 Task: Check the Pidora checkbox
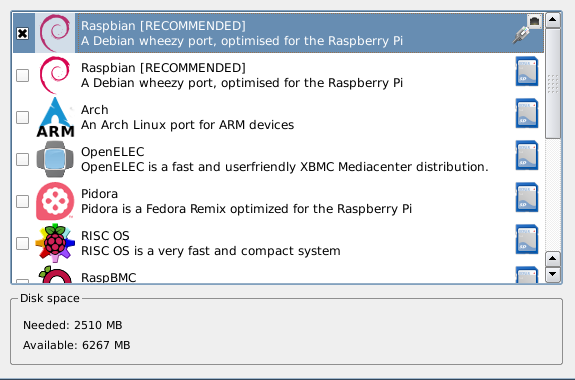(22, 201)
